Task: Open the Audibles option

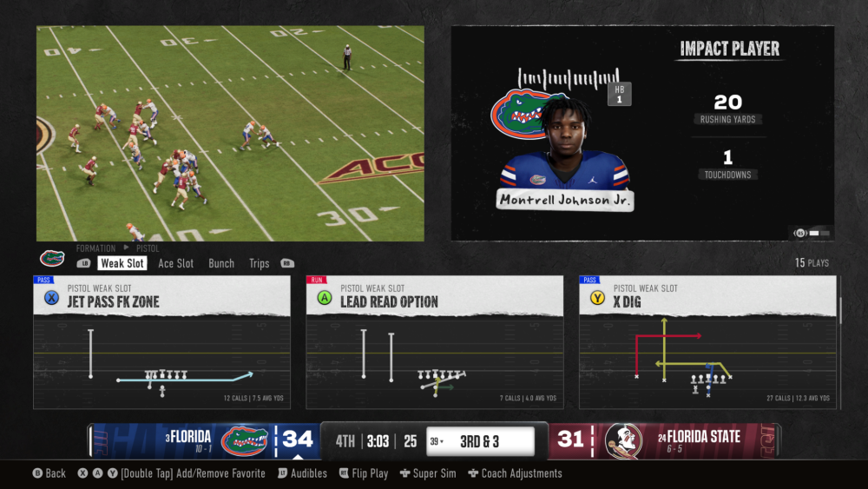Action: (302, 473)
